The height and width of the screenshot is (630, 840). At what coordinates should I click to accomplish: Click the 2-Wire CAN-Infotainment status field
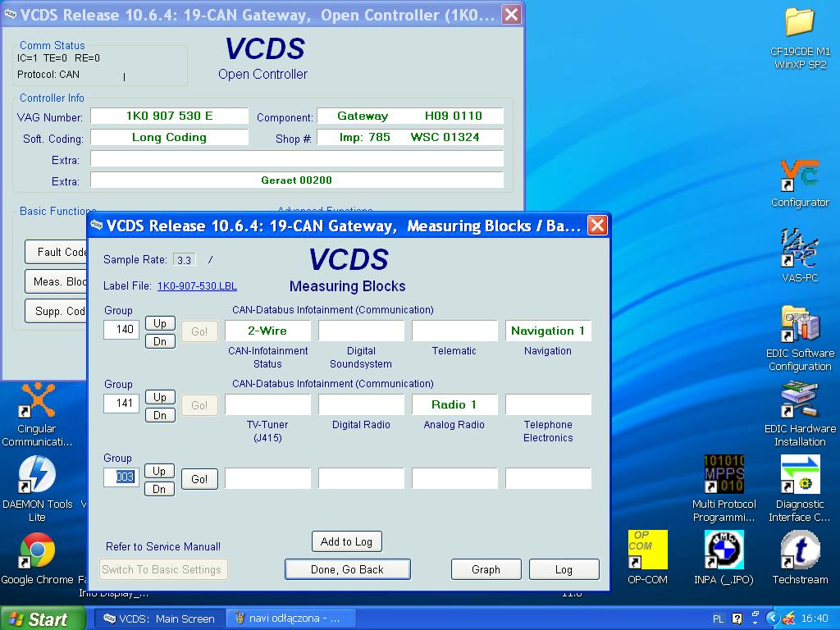pyautogui.click(x=267, y=331)
